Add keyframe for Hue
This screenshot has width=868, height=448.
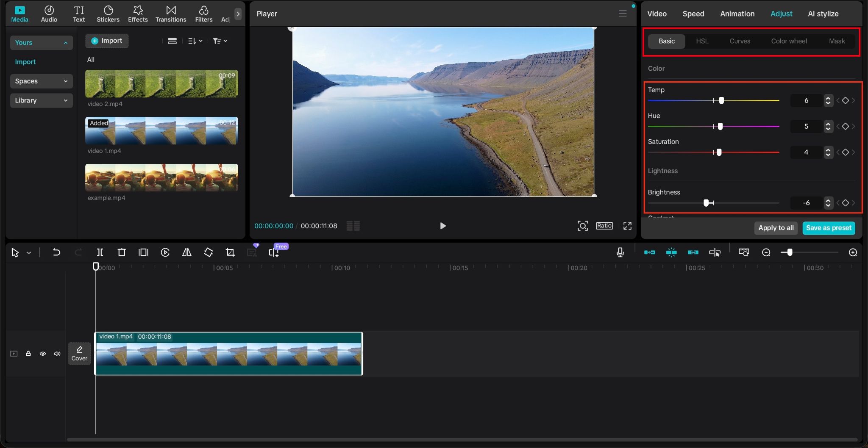click(845, 126)
